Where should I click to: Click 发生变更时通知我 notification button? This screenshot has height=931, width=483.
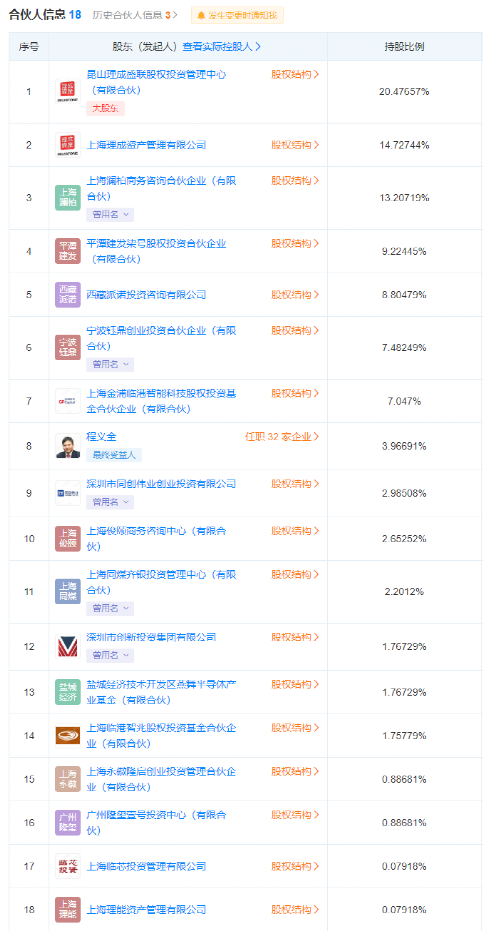237,15
